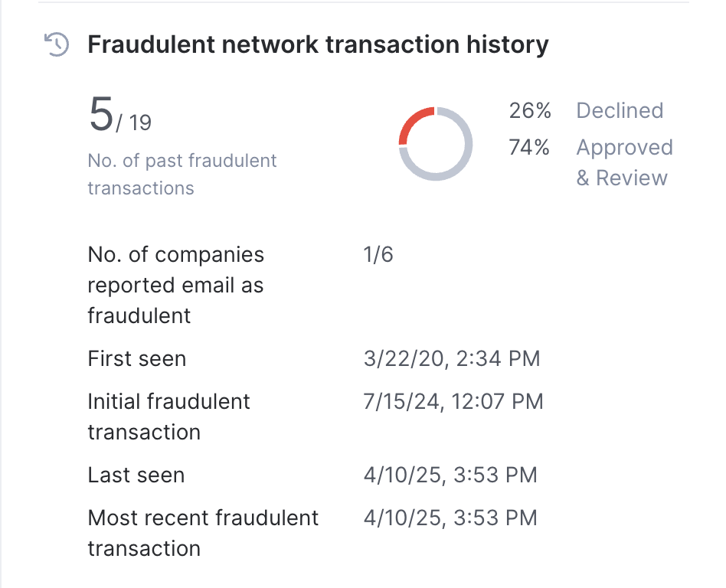Click the large number 5 count
Image resolution: width=726 pixels, height=588 pixels.
(101, 113)
